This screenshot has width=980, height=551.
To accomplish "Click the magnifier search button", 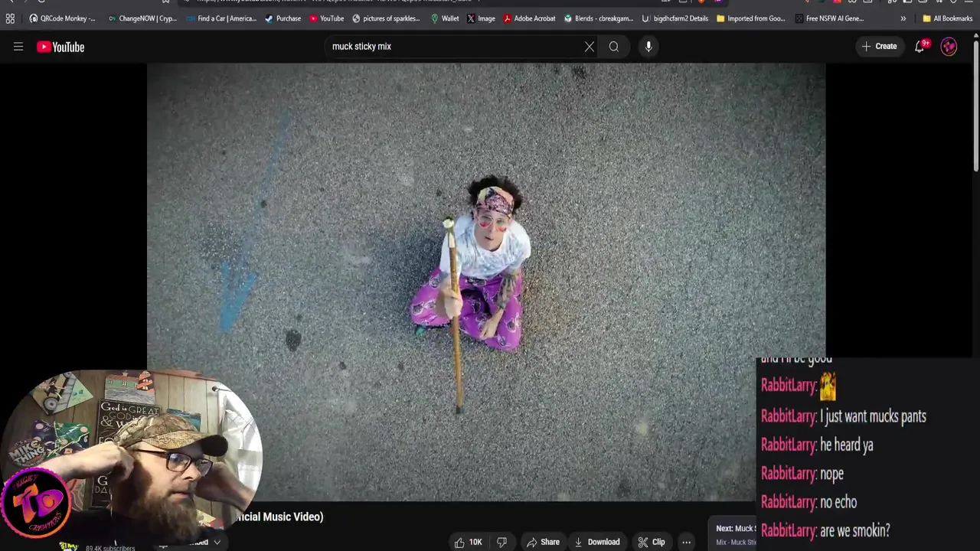I will tap(614, 47).
